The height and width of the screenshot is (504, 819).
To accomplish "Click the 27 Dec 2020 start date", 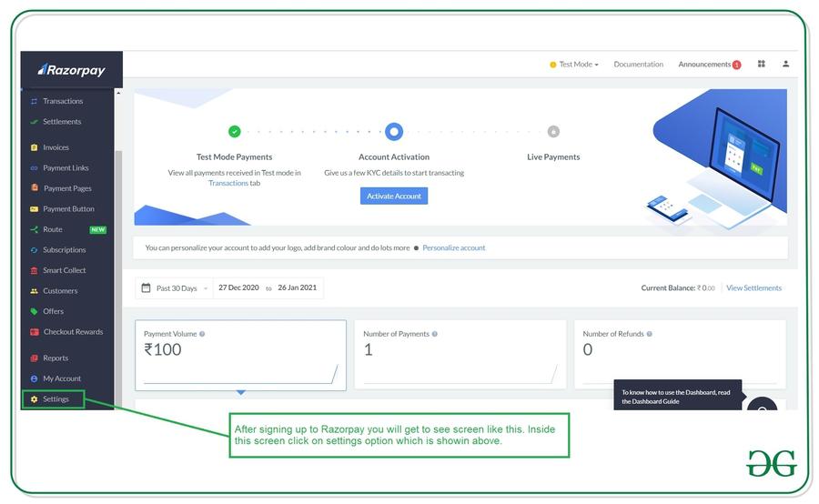I will (238, 287).
